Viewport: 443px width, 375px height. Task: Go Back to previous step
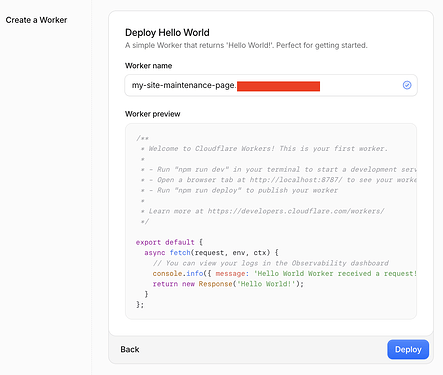click(130, 349)
